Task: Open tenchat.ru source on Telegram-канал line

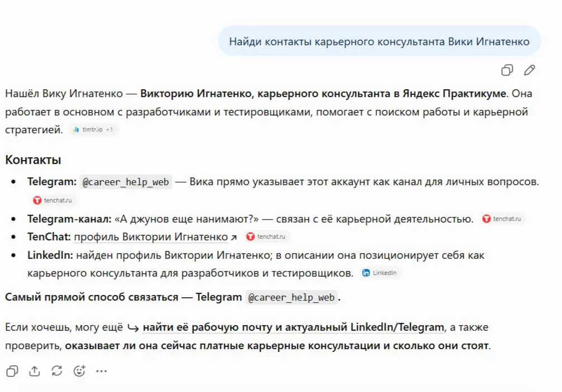Action: [x=502, y=219]
